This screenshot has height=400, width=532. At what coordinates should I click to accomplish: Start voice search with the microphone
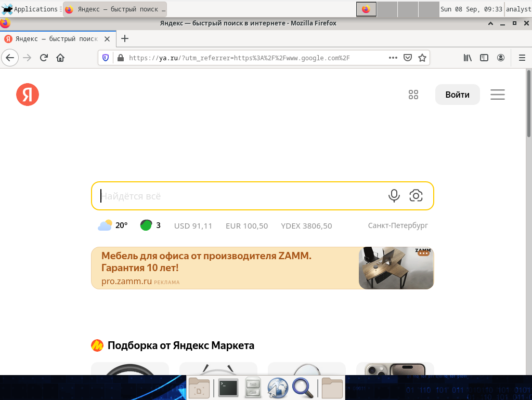[x=394, y=196]
